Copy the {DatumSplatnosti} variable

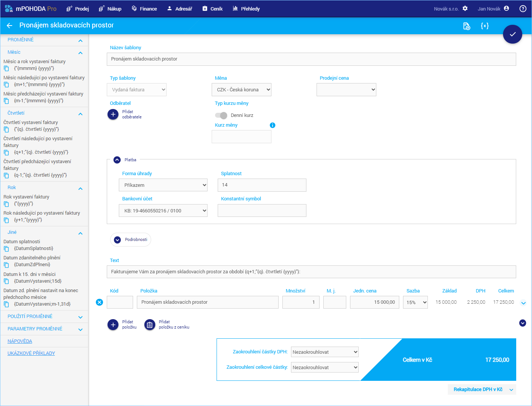coord(6,248)
